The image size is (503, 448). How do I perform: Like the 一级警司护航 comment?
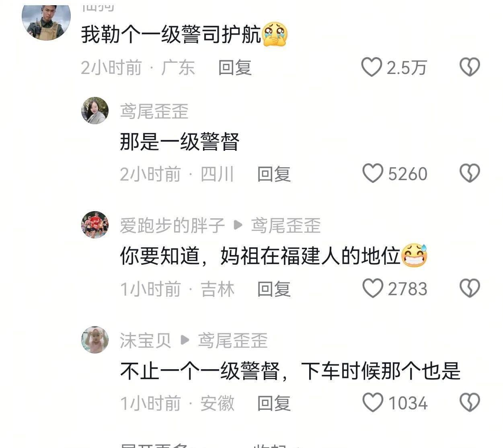[371, 67]
